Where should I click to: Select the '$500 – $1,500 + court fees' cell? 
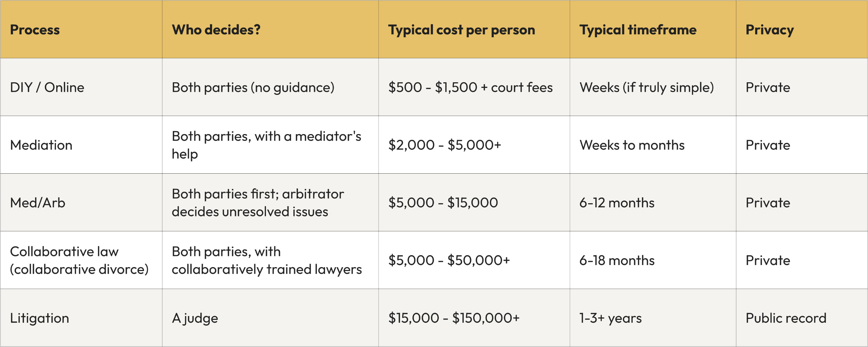pos(470,88)
